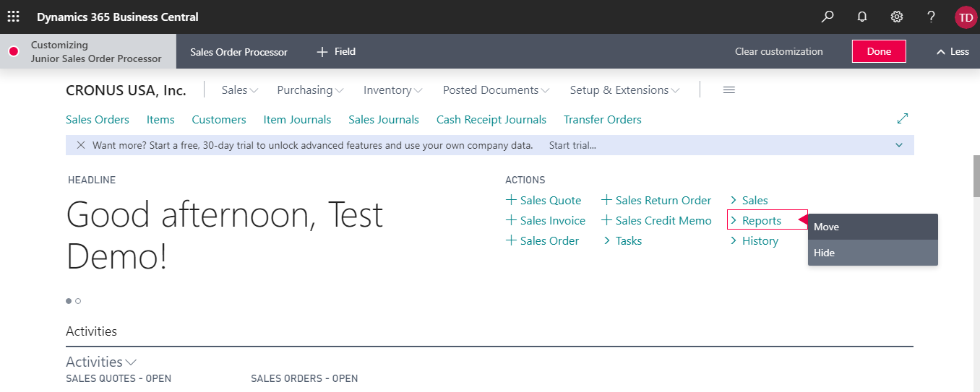The height and width of the screenshot is (392, 980).
Task: Select the first headline page dot
Action: [x=69, y=301]
